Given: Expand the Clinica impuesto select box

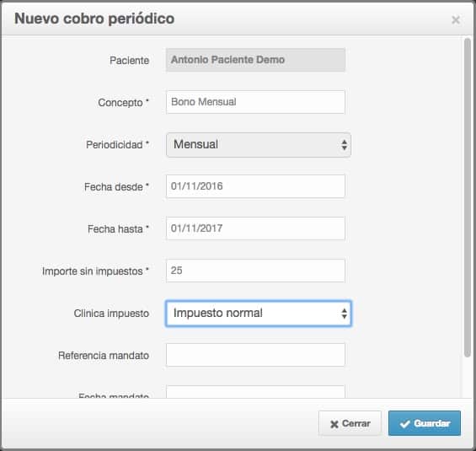Looking at the screenshot, I should (x=259, y=314).
